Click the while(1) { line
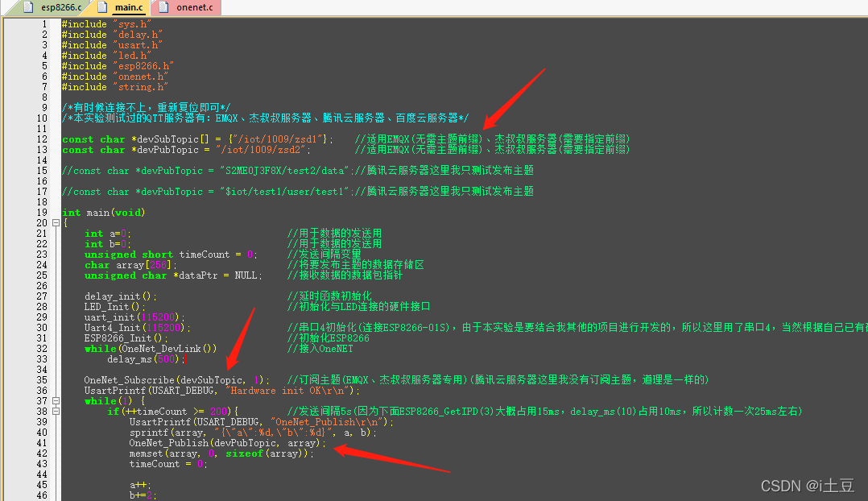The height and width of the screenshot is (501, 868). point(115,401)
